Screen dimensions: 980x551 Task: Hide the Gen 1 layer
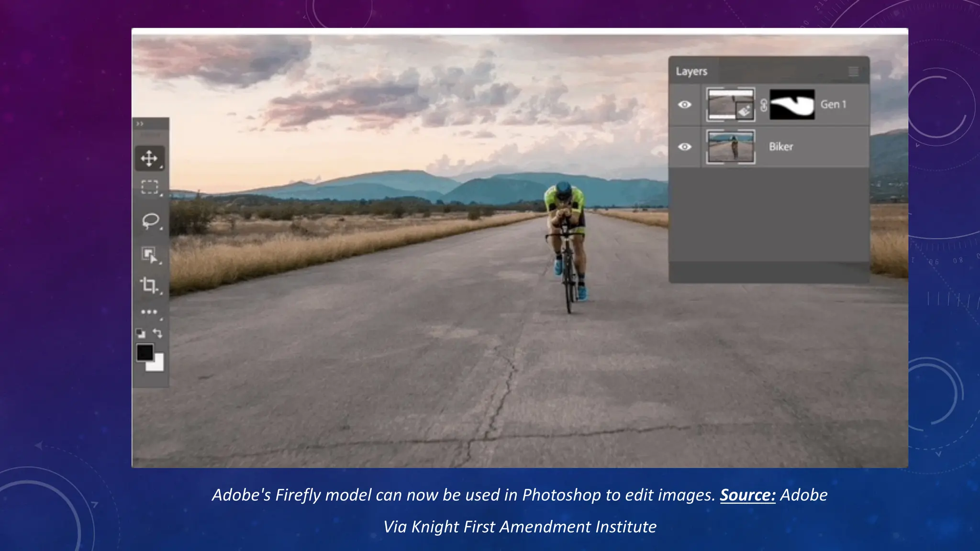coord(685,105)
